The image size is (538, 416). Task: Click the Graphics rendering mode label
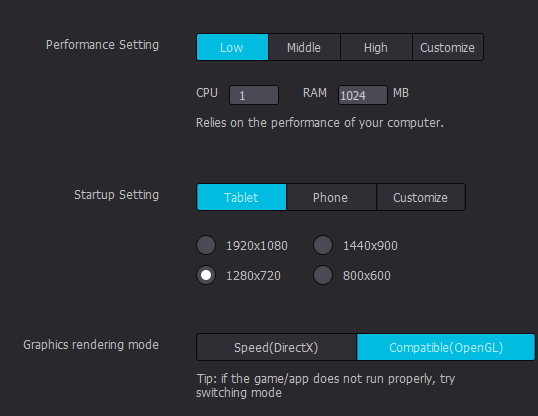click(x=91, y=345)
